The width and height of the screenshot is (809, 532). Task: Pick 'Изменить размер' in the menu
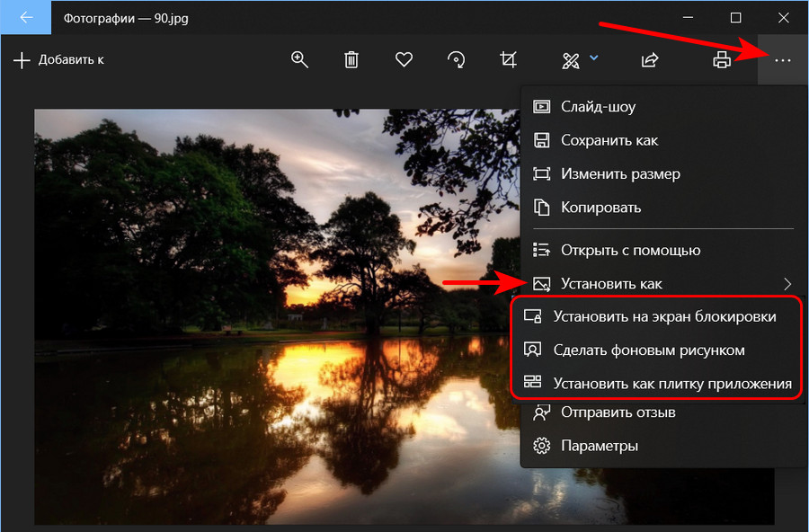click(620, 174)
